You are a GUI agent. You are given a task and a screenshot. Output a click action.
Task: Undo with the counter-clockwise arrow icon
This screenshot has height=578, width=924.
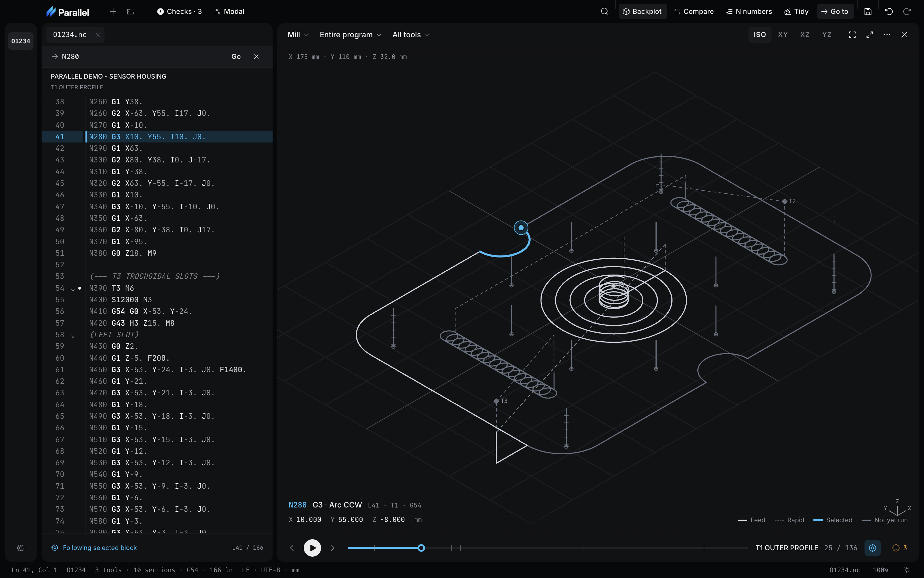889,12
